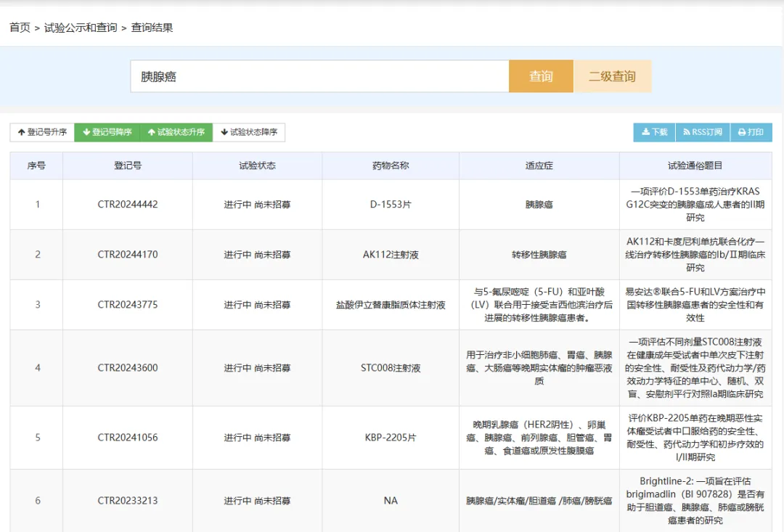Open the 试验公示和查询 breadcrumb link
The image size is (784, 532).
pyautogui.click(x=81, y=28)
